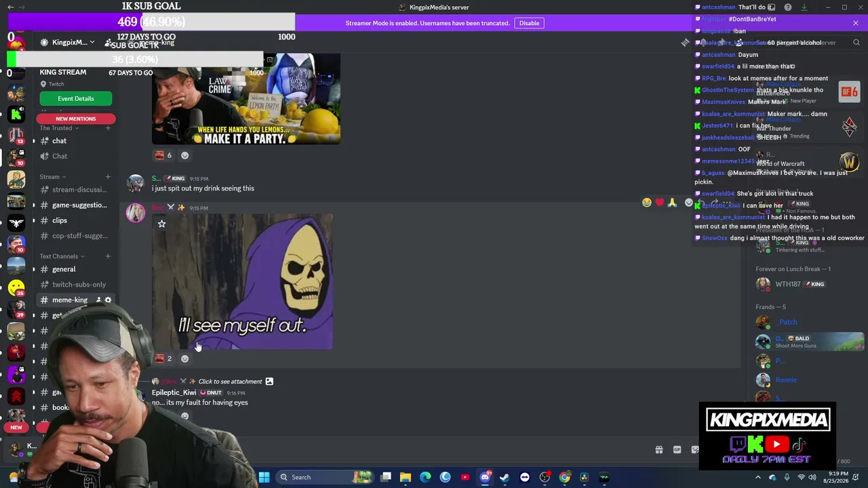Image resolution: width=868 pixels, height=488 pixels.
Task: Toggle microphone icon in system tray
Action: (787, 477)
